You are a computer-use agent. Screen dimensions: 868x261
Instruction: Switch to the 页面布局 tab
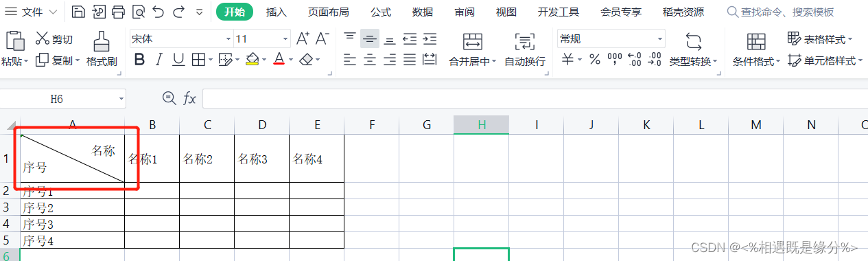328,12
